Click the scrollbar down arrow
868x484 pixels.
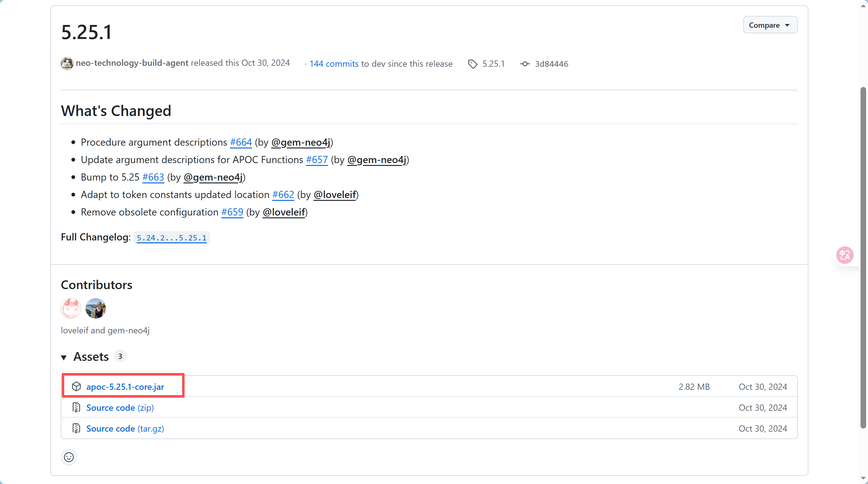click(863, 479)
